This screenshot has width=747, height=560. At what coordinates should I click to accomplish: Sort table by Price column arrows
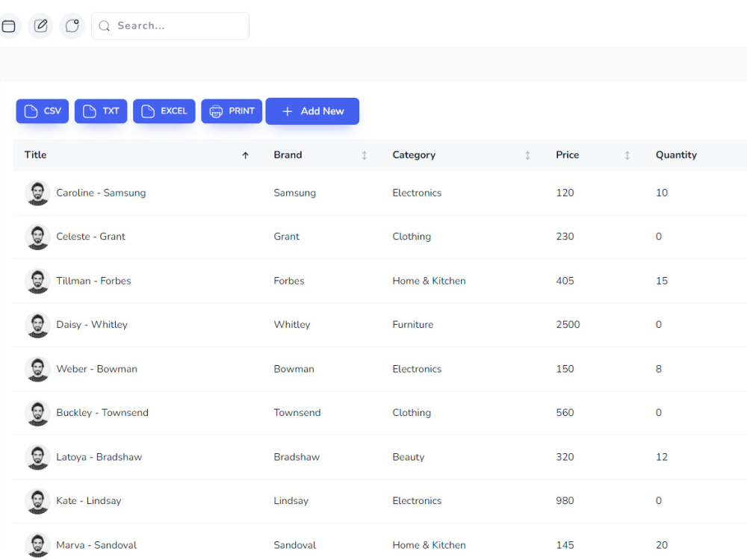click(x=627, y=155)
